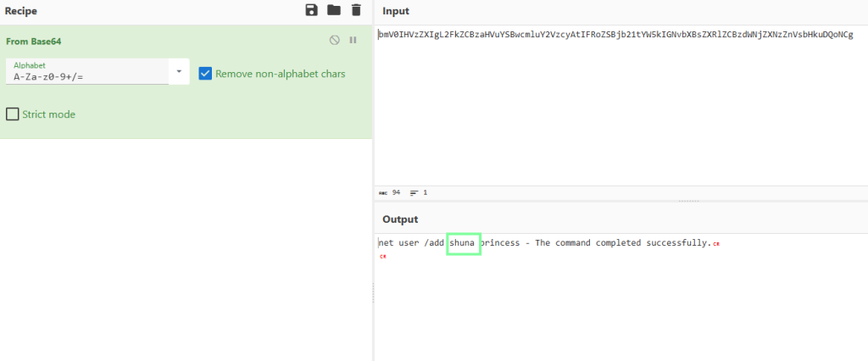Disable the From Base64 operation
The width and height of the screenshot is (868, 361).
point(335,40)
